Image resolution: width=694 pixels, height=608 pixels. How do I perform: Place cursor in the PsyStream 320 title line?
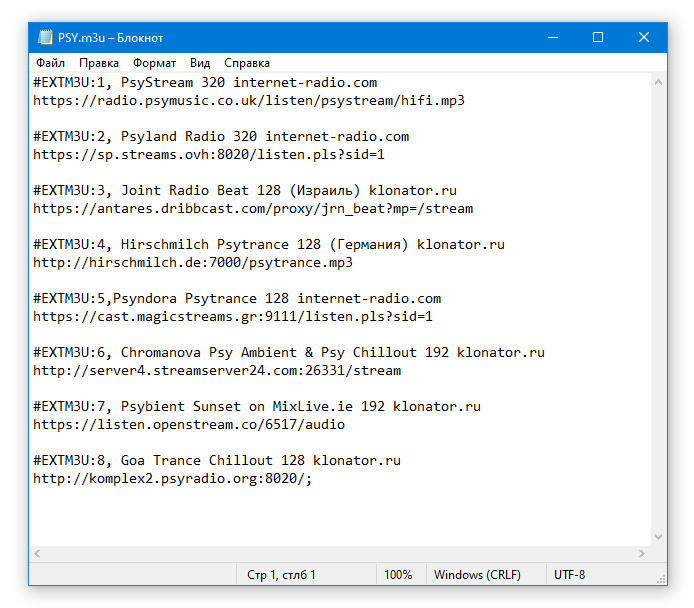[205, 82]
